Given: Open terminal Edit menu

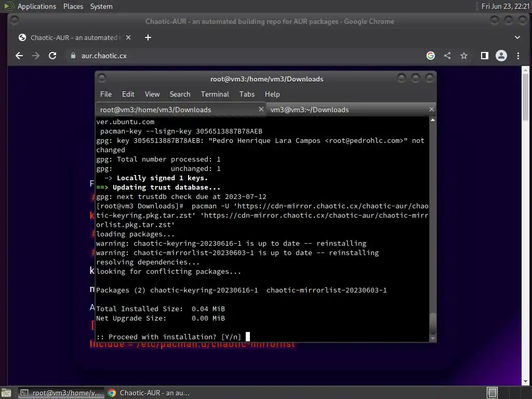Looking at the screenshot, I should (128, 95).
